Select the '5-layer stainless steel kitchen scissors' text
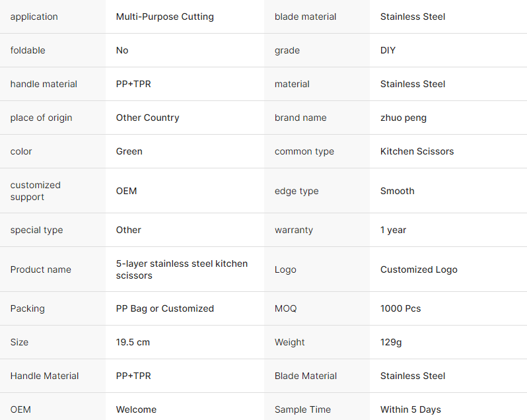Viewport: 527px width, 420px height. 182,269
